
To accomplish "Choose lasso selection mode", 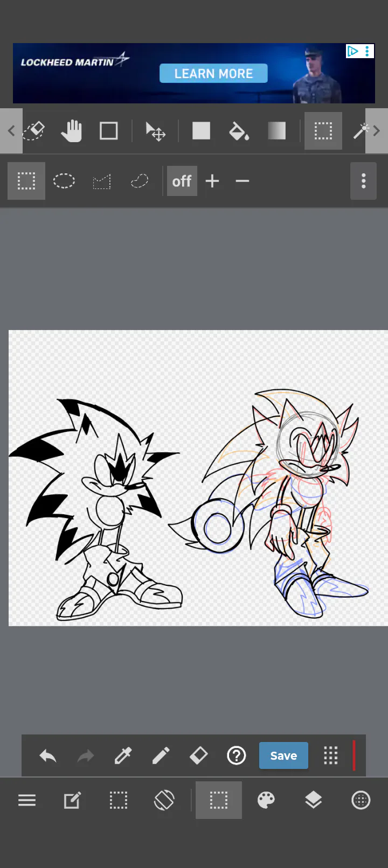I will [140, 181].
